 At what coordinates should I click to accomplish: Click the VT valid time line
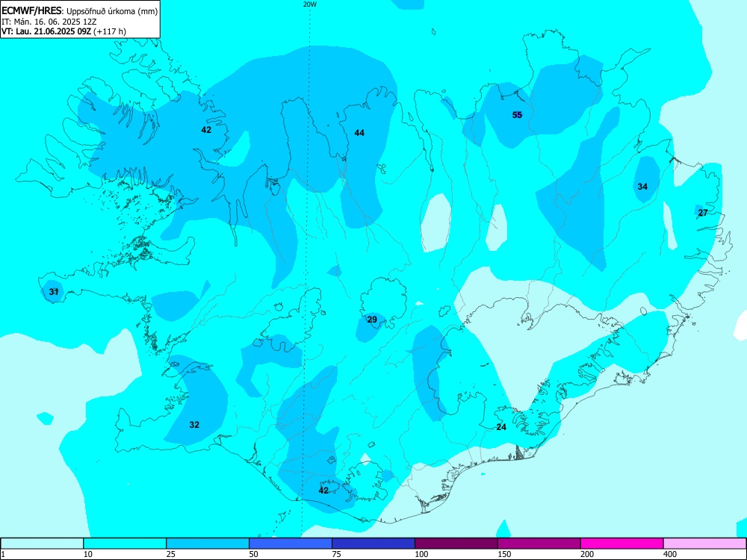point(63,31)
